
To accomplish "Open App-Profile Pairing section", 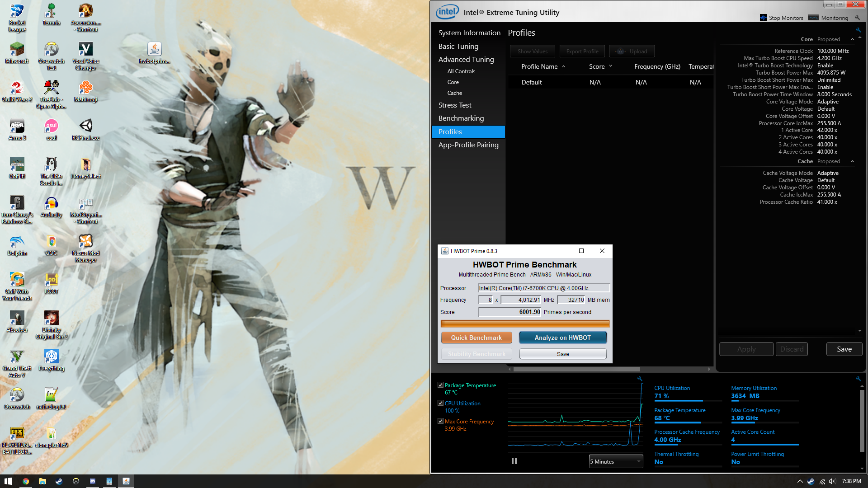I will click(x=468, y=145).
